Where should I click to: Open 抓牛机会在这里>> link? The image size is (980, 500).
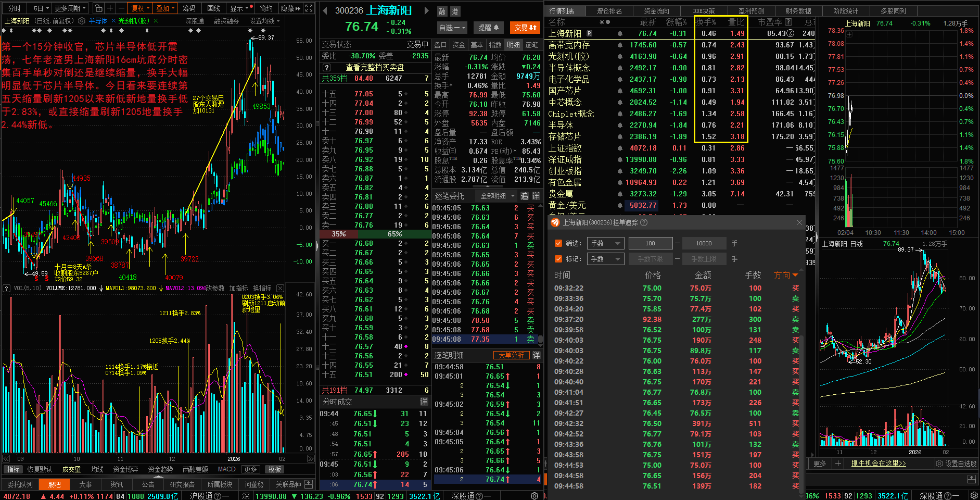(x=879, y=464)
